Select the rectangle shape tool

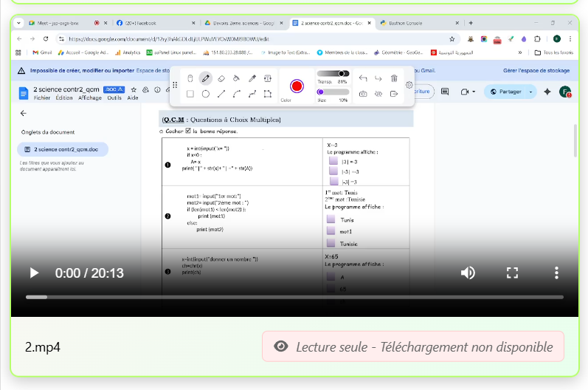[190, 94]
